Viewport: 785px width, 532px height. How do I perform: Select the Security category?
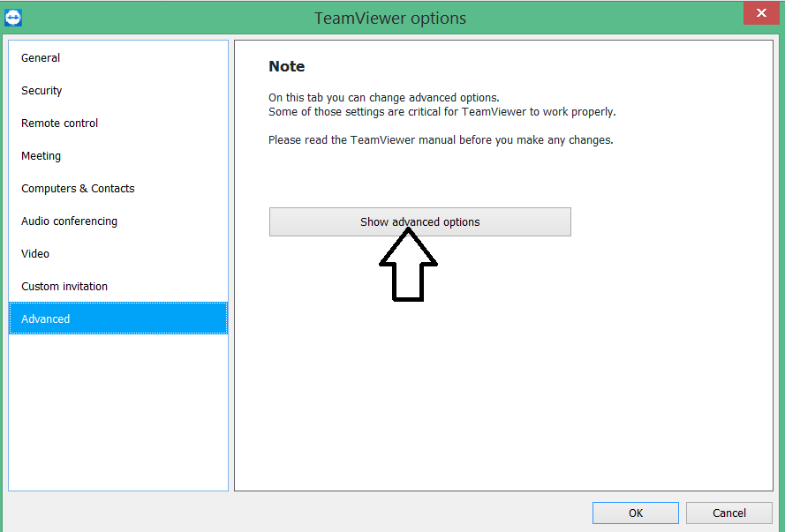tap(118, 91)
